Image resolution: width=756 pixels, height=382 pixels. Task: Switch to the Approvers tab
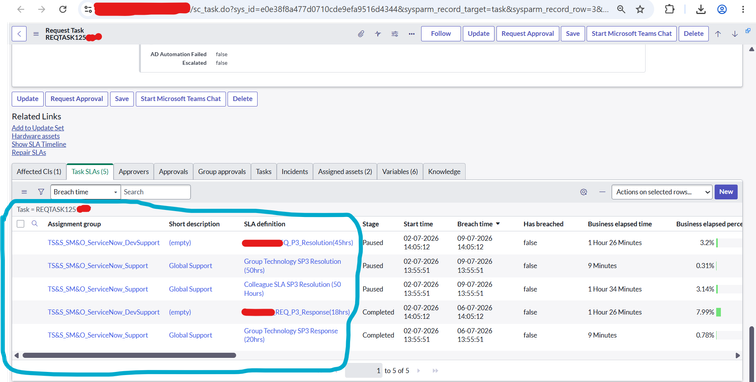click(134, 171)
